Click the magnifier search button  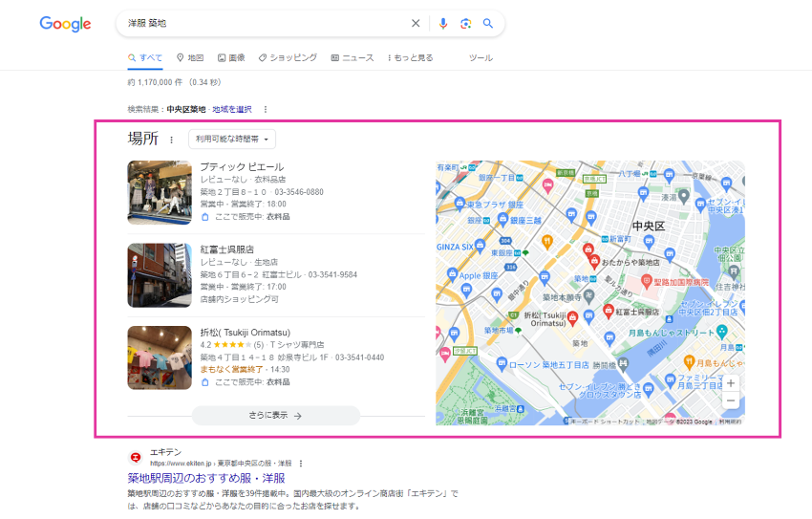pos(488,23)
